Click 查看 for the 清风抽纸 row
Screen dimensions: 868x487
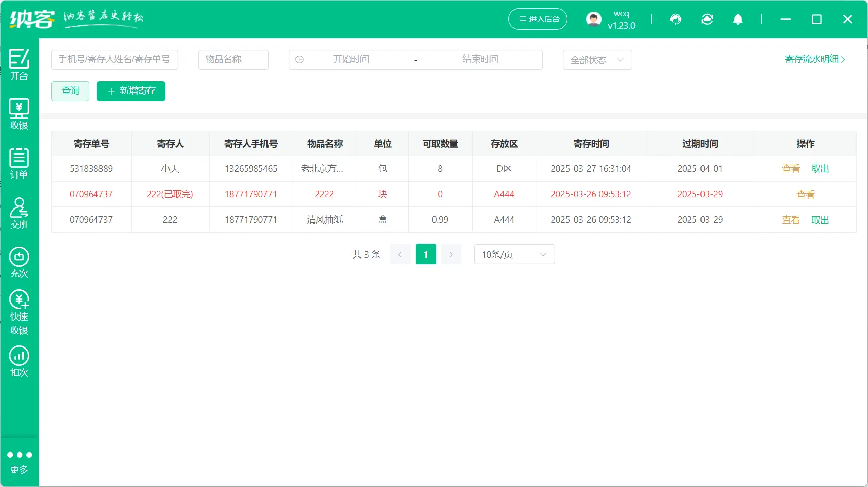coord(791,220)
